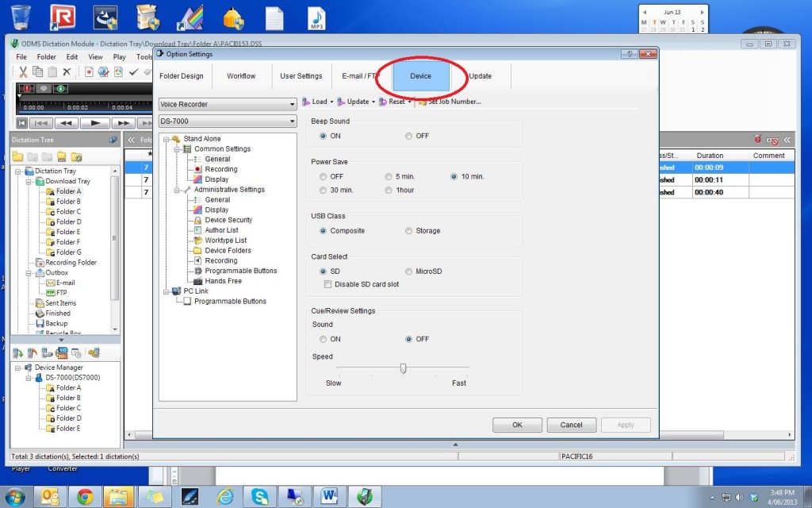Select Power Save OFF option
The height and width of the screenshot is (508, 812).
pyautogui.click(x=324, y=176)
